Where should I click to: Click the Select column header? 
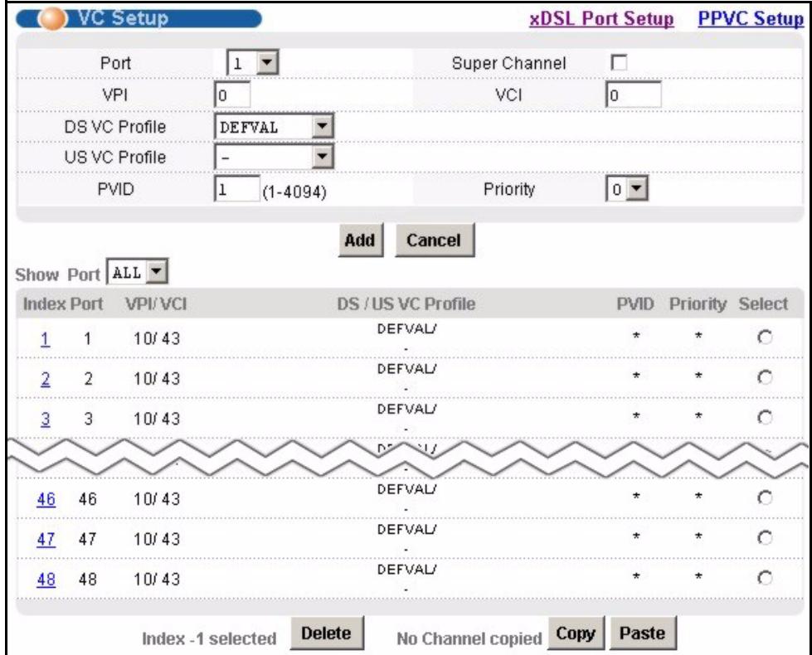click(x=763, y=304)
